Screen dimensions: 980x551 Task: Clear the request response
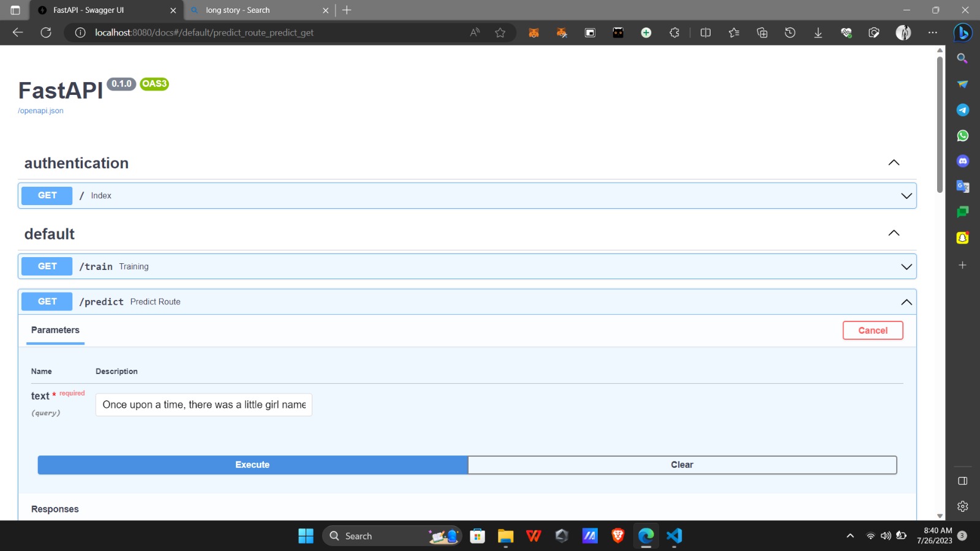click(x=682, y=465)
